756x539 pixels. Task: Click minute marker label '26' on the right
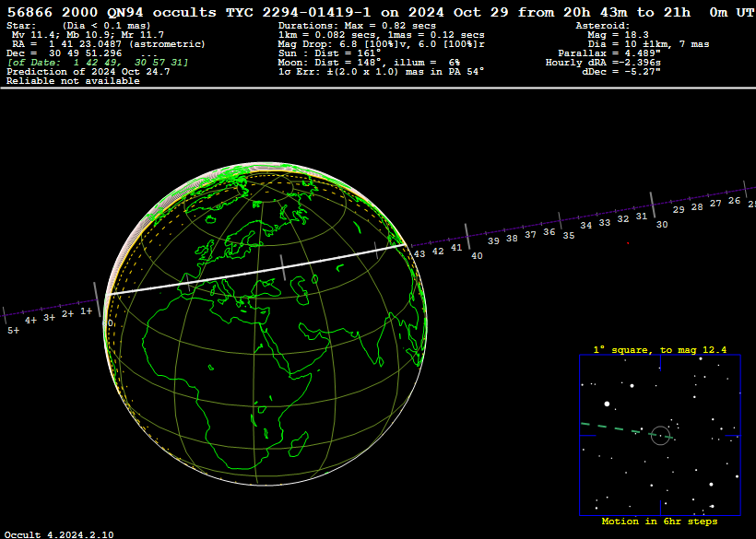734,201
